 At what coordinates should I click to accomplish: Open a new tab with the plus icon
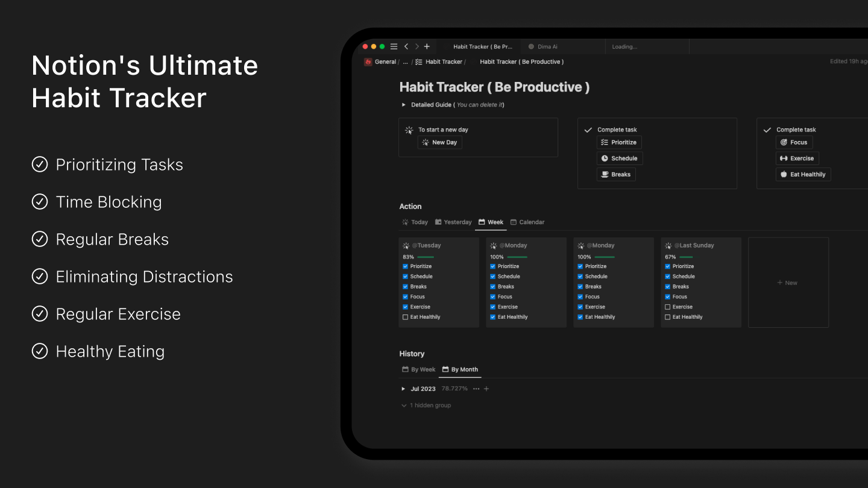427,46
